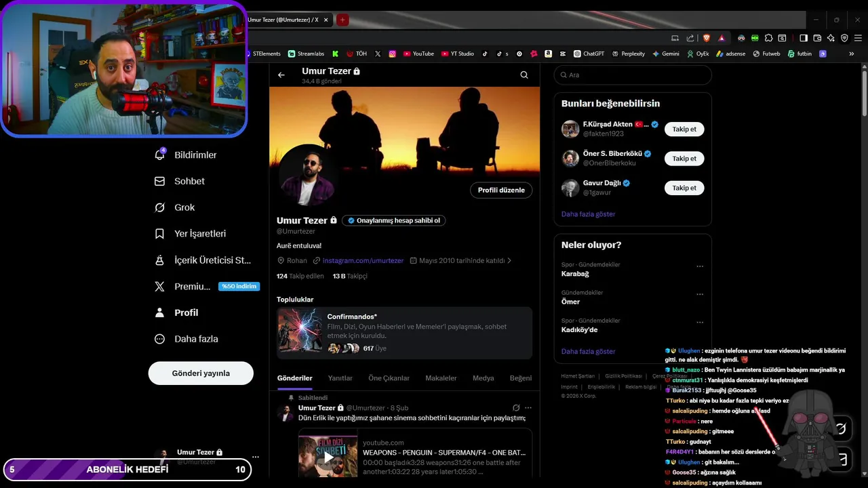
Task: Open the Brave Wallet icon
Action: (x=817, y=38)
